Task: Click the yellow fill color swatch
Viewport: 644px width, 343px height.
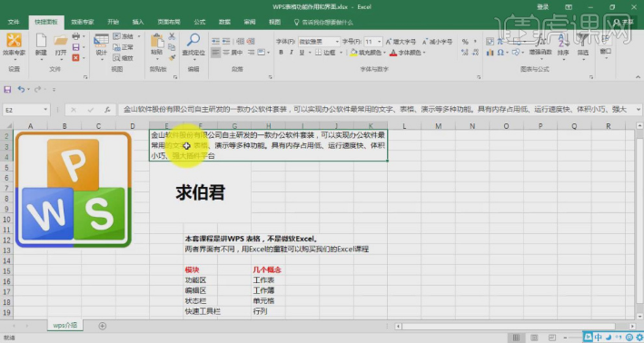Action: tap(353, 53)
